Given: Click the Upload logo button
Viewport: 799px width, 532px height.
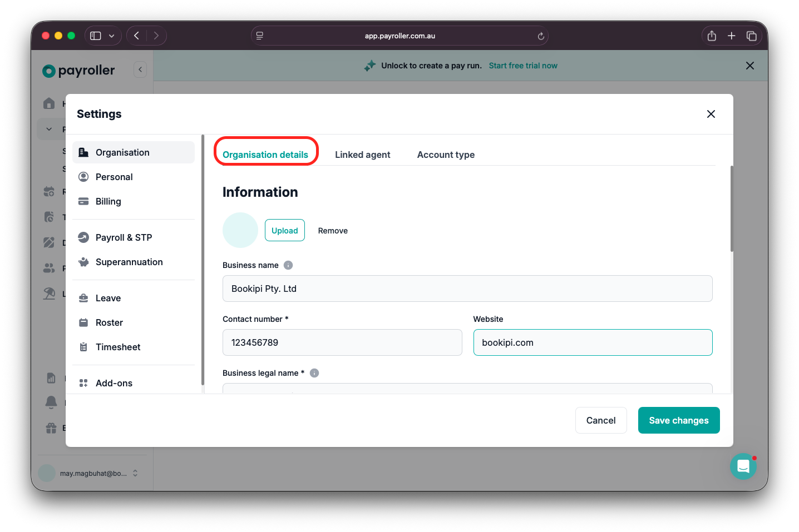Looking at the screenshot, I should (x=285, y=230).
